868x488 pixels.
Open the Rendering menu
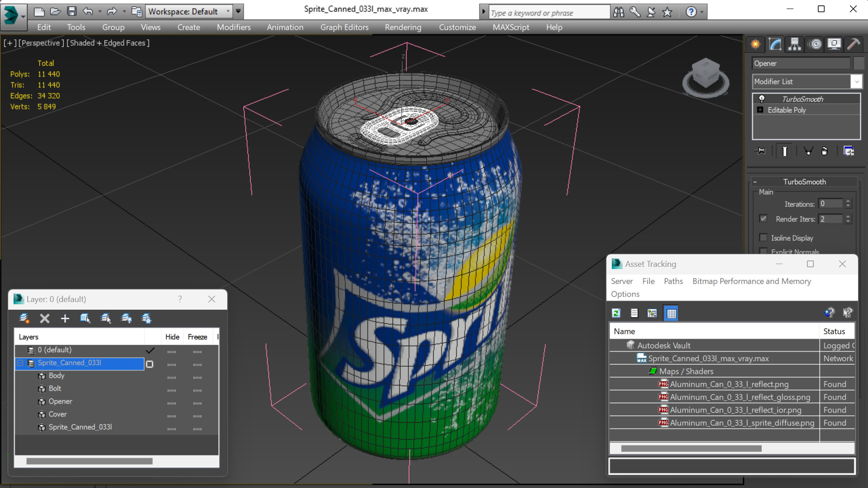[x=403, y=27]
